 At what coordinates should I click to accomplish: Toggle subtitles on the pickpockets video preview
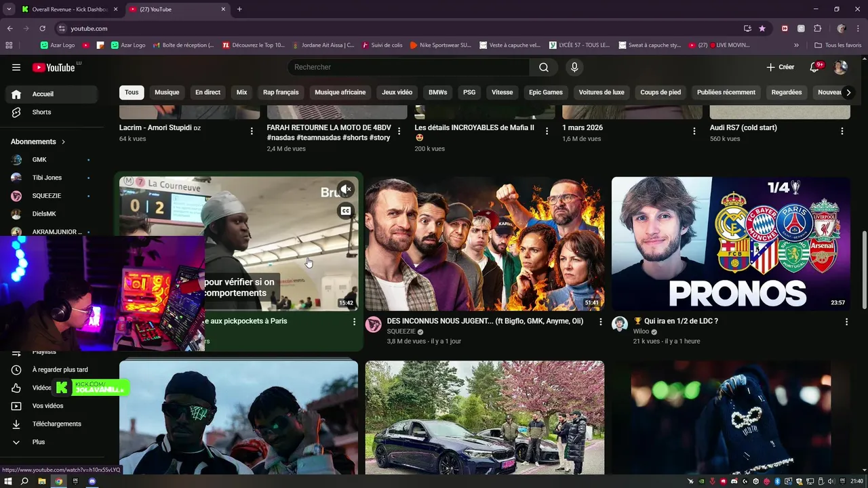click(346, 211)
